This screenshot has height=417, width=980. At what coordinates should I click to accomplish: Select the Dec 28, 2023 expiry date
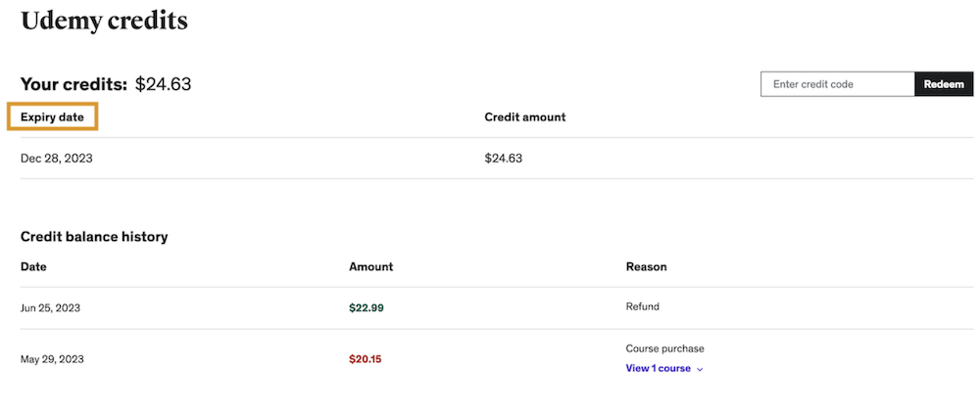[x=56, y=159]
